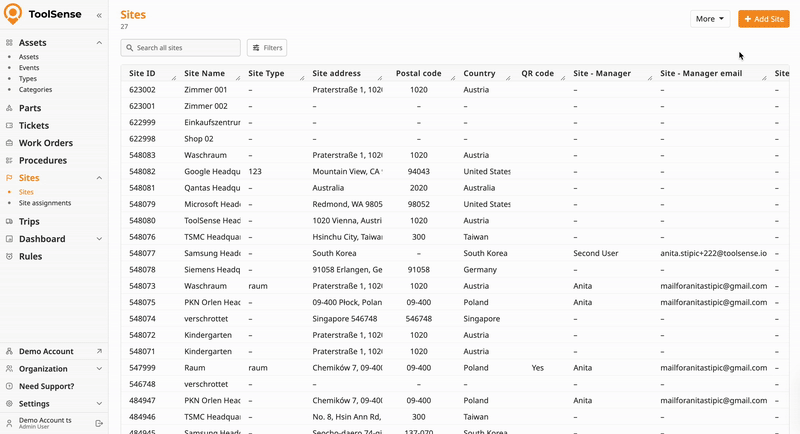Click the Organization people icon
800x434 pixels.
click(x=9, y=369)
